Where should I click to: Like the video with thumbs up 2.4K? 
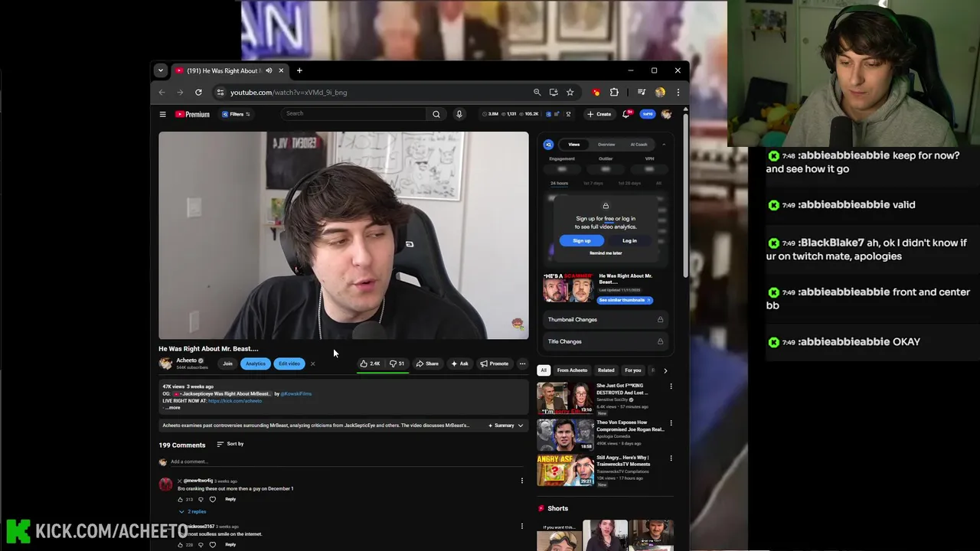pos(371,364)
